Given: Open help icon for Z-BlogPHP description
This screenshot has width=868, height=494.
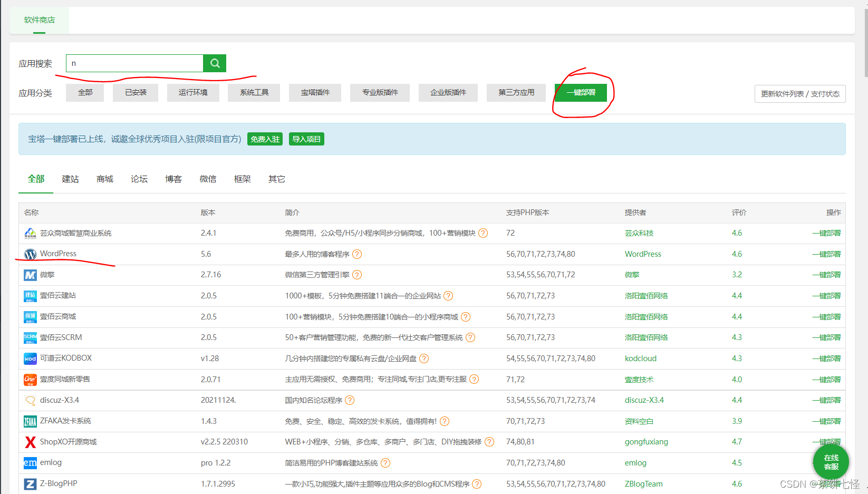Looking at the screenshot, I should [477, 484].
